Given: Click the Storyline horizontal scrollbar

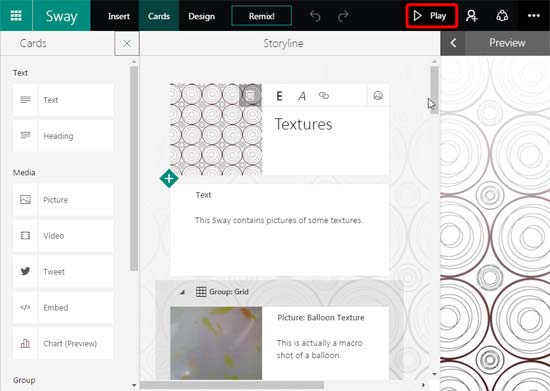Looking at the screenshot, I should pyautogui.click(x=232, y=385).
